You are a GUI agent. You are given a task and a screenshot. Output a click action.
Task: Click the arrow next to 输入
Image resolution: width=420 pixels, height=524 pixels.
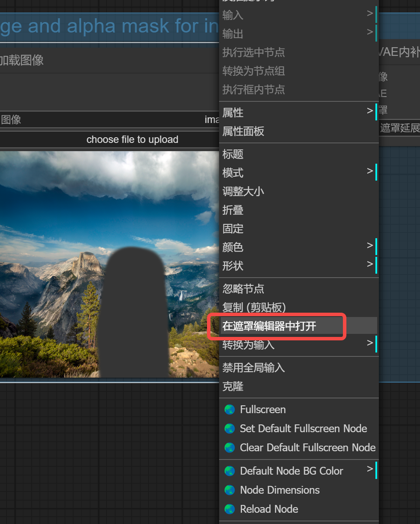click(370, 13)
